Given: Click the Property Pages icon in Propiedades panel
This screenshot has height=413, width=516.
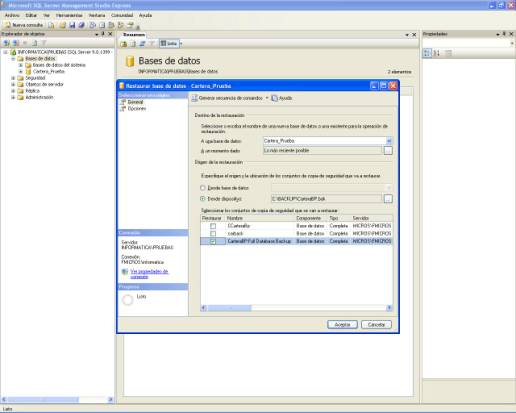Looking at the screenshot, I should coord(449,53).
